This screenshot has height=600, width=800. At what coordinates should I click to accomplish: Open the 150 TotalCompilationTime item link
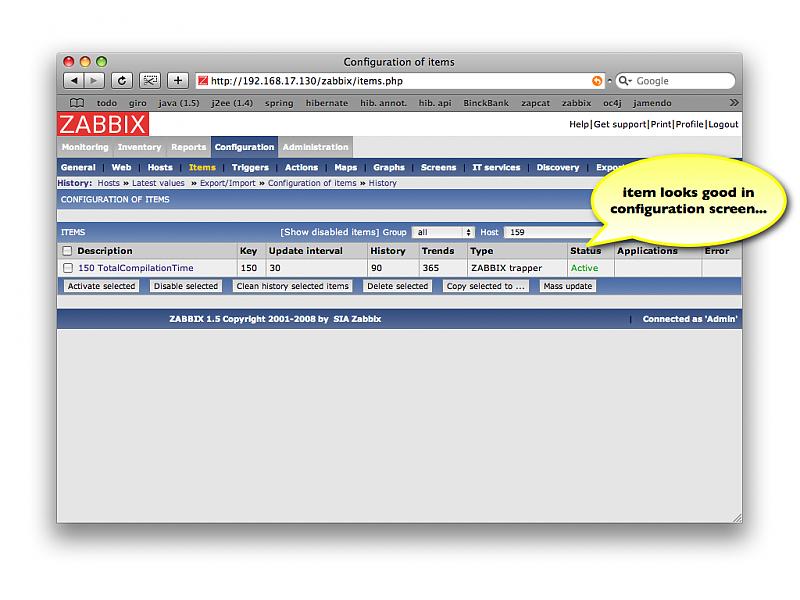coord(136,268)
